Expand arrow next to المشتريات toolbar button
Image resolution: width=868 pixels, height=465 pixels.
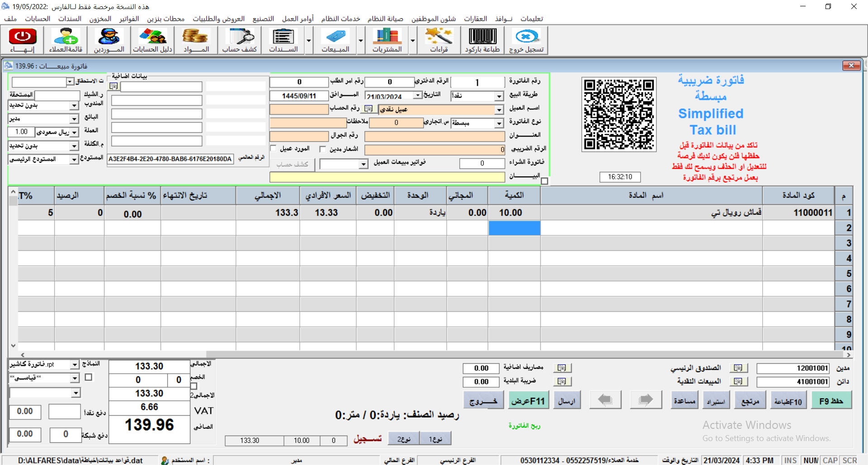tap(413, 41)
